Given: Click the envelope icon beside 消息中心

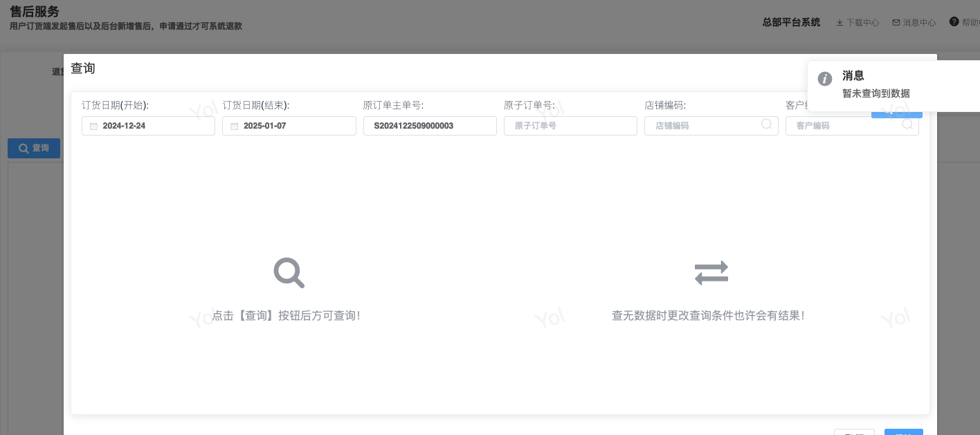Looking at the screenshot, I should tap(896, 22).
